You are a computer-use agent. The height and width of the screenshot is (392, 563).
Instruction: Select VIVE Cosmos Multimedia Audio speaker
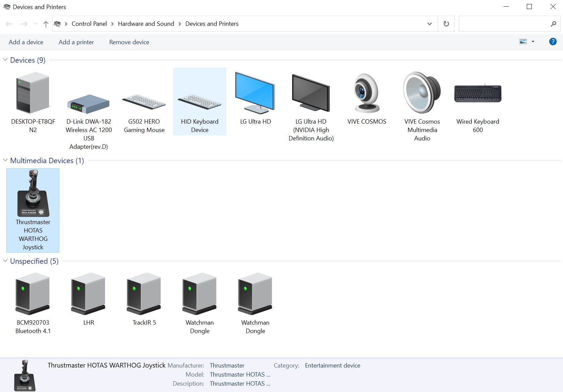[x=422, y=106]
